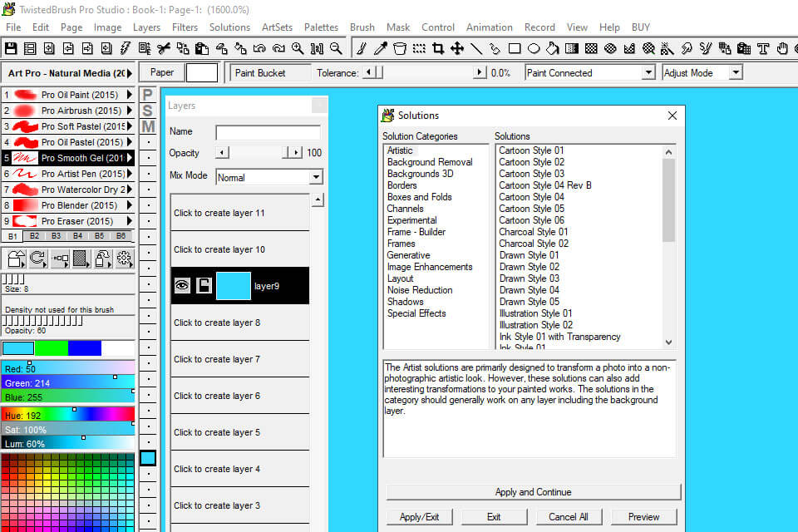Click the Apply/Exit button
The height and width of the screenshot is (532, 798).
419,517
